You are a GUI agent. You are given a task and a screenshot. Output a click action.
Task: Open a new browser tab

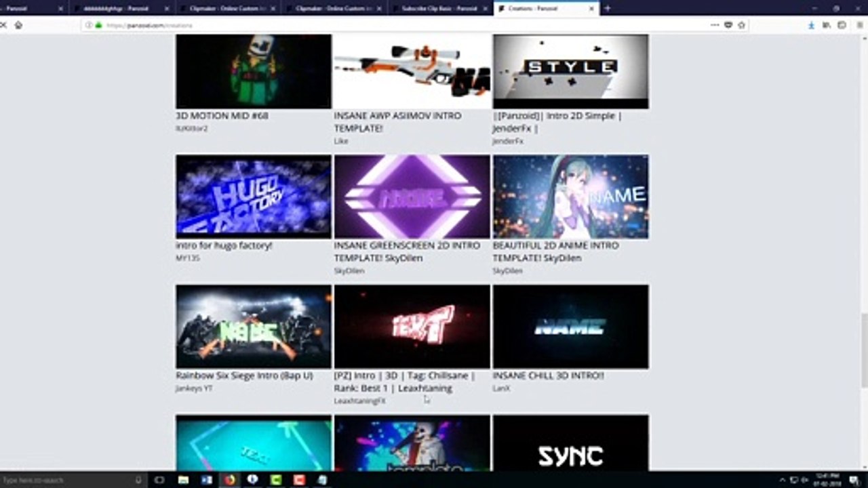[607, 8]
